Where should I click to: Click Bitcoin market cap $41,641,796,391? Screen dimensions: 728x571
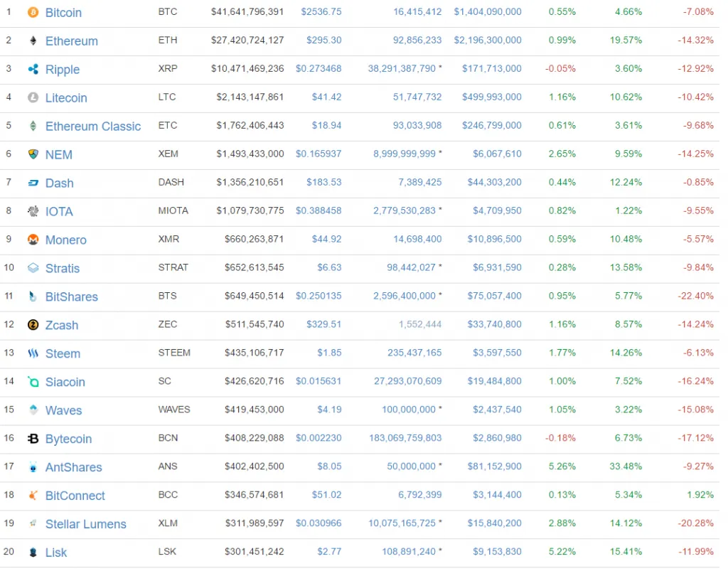coord(247,11)
